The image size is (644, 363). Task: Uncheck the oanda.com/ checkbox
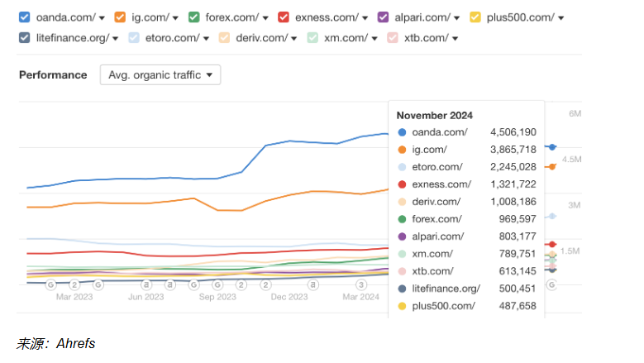[24, 17]
